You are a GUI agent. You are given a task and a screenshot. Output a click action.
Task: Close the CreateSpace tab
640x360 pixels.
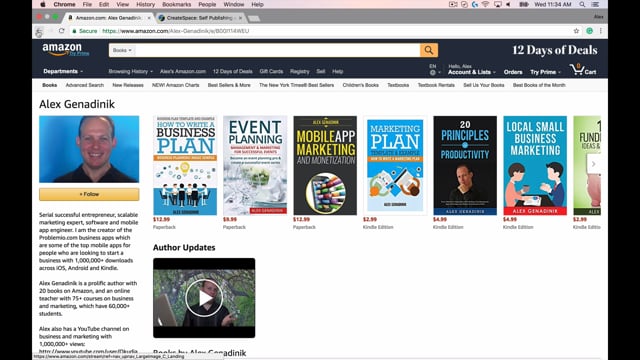click(240, 18)
